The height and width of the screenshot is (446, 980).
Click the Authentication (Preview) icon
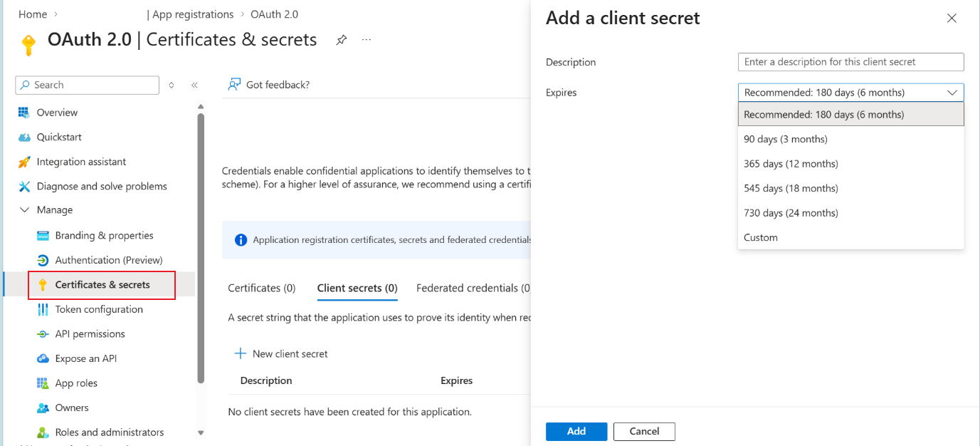pos(43,260)
